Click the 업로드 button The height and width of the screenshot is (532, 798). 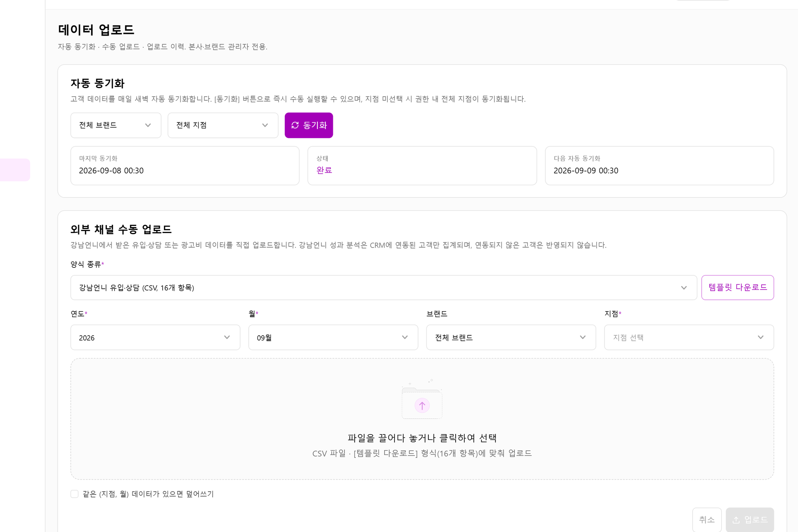coord(749,519)
